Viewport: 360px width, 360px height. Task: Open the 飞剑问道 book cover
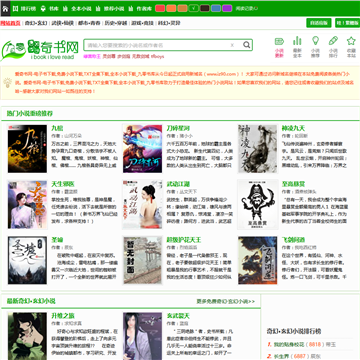(258, 260)
